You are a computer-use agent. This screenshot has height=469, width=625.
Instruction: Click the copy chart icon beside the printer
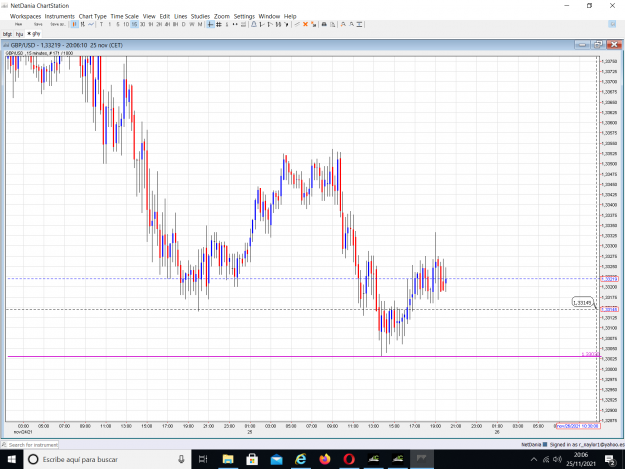[x=332, y=24]
